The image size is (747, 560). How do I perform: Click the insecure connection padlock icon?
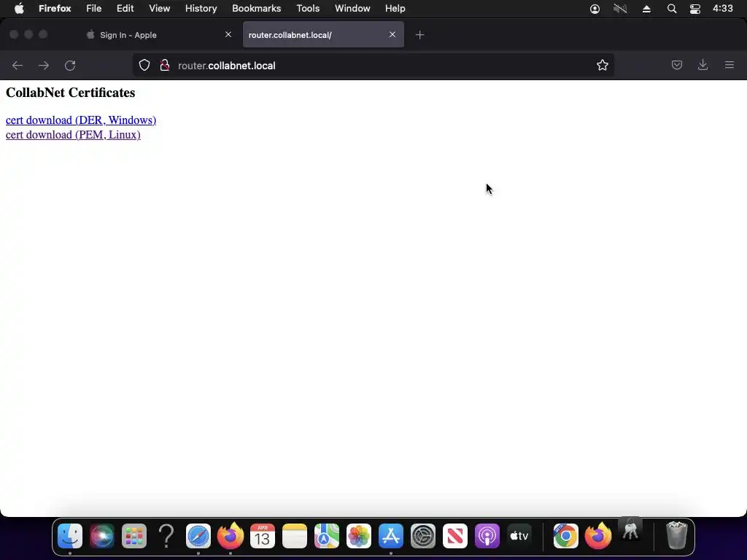pyautogui.click(x=165, y=65)
